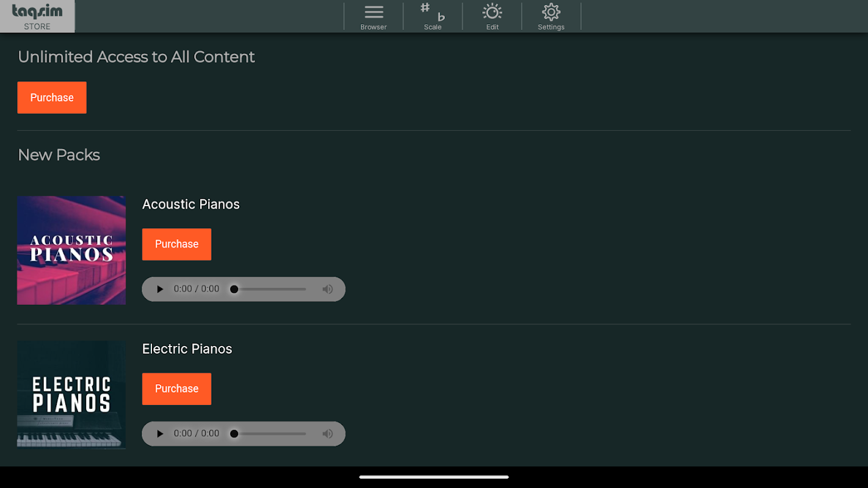Click the Acoustic Pianos 0:00 / 0:00 time
Image resolution: width=868 pixels, height=488 pixels.
click(x=197, y=289)
